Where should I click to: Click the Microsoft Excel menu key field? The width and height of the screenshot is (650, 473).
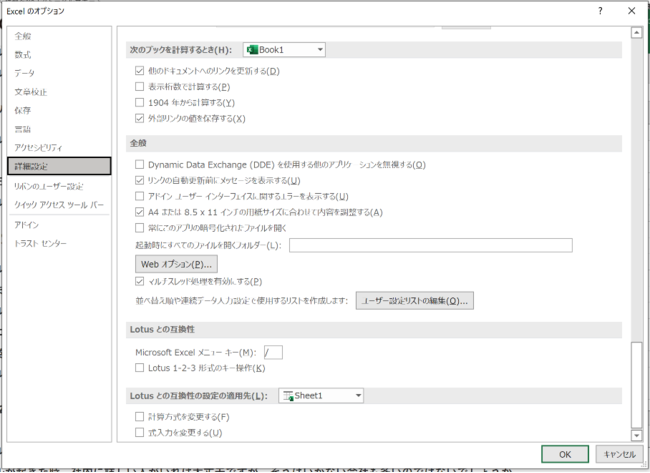coord(273,352)
